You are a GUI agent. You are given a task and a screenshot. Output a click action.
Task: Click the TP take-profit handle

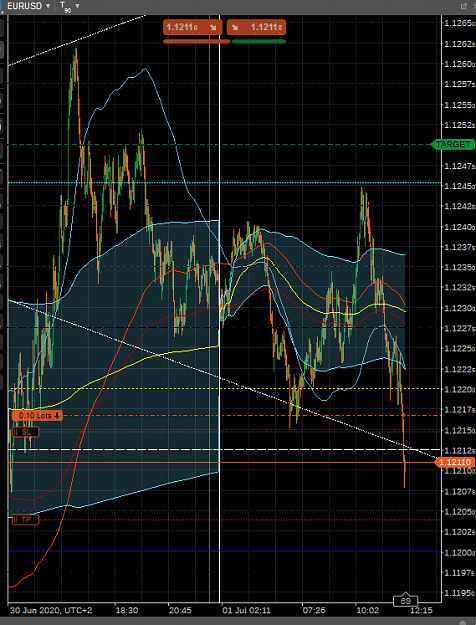(x=25, y=520)
